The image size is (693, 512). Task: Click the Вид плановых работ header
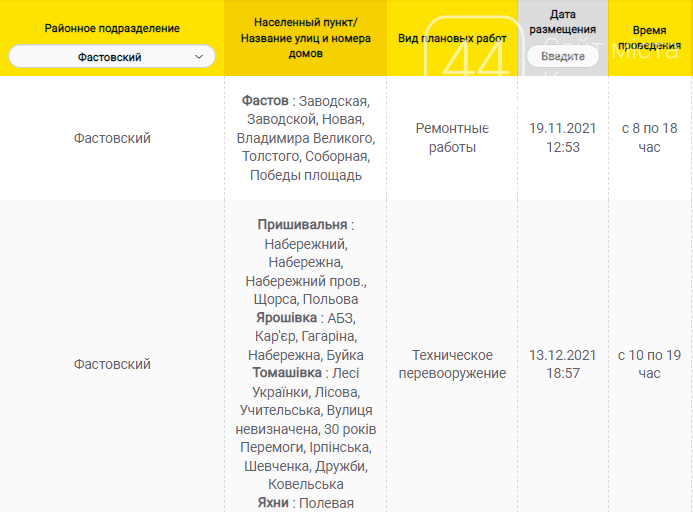point(451,37)
